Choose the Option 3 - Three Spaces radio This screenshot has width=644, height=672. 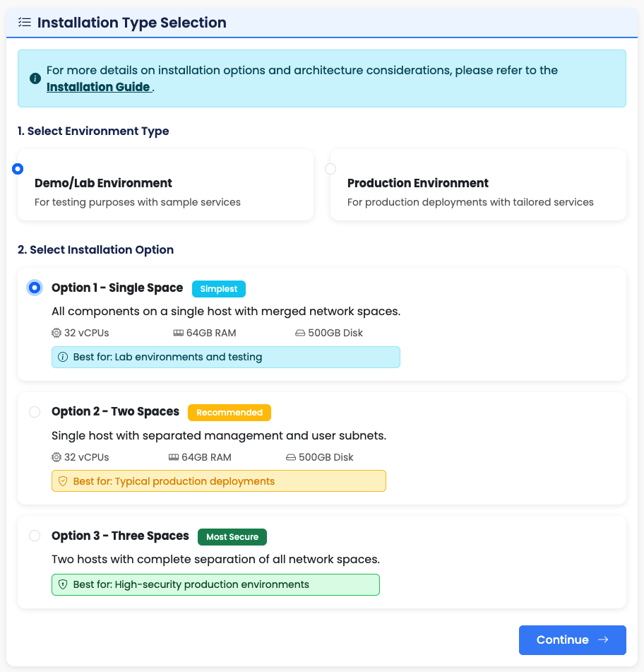point(35,536)
